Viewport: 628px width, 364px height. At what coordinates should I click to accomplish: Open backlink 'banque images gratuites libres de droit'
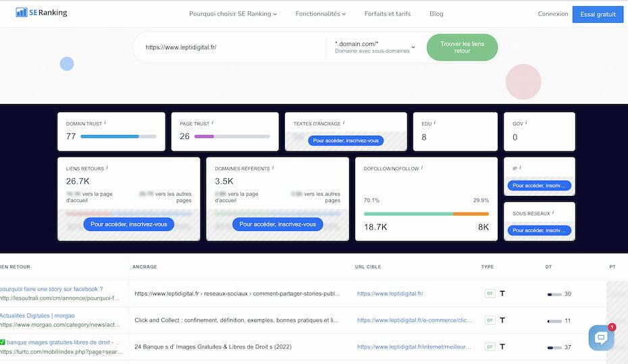pos(59,342)
